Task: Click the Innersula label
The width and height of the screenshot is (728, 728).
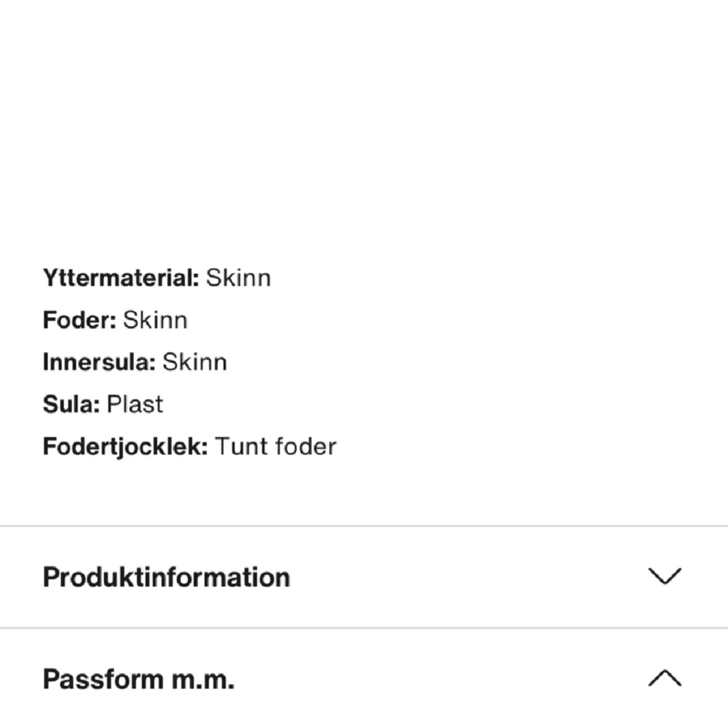Action: [99, 362]
